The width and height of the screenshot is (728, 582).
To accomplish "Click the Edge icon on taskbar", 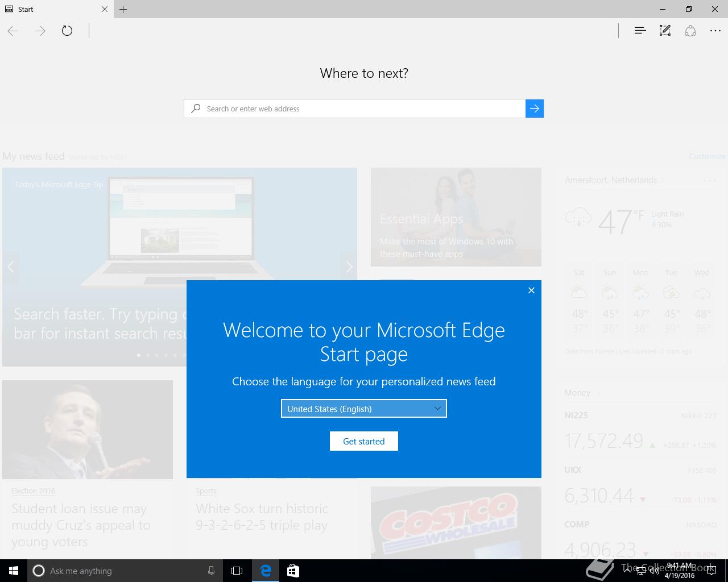I will click(266, 571).
